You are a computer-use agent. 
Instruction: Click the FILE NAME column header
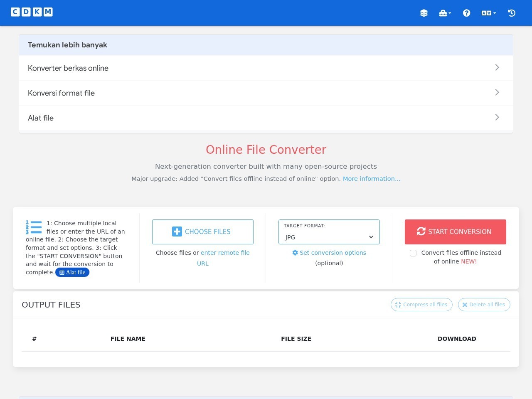[128, 339]
